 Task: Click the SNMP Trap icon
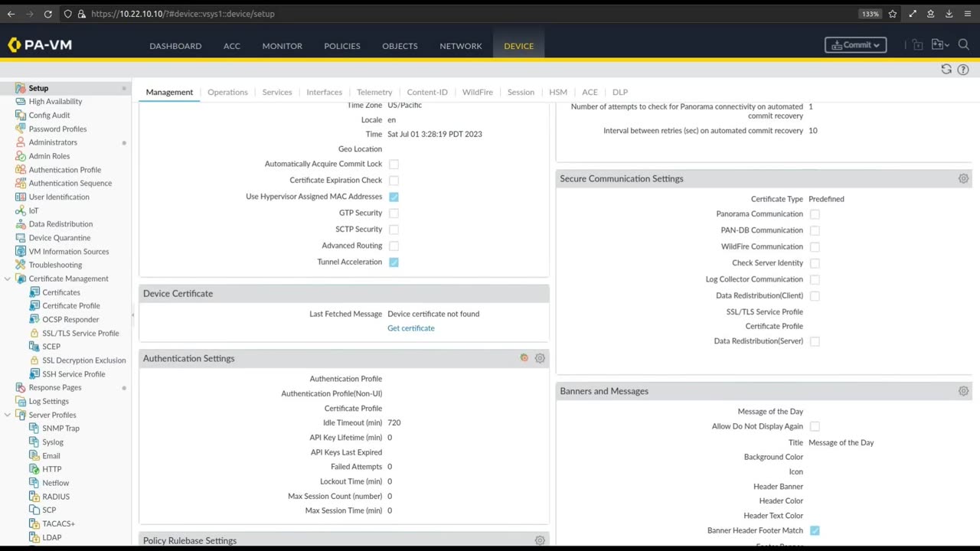pyautogui.click(x=34, y=429)
